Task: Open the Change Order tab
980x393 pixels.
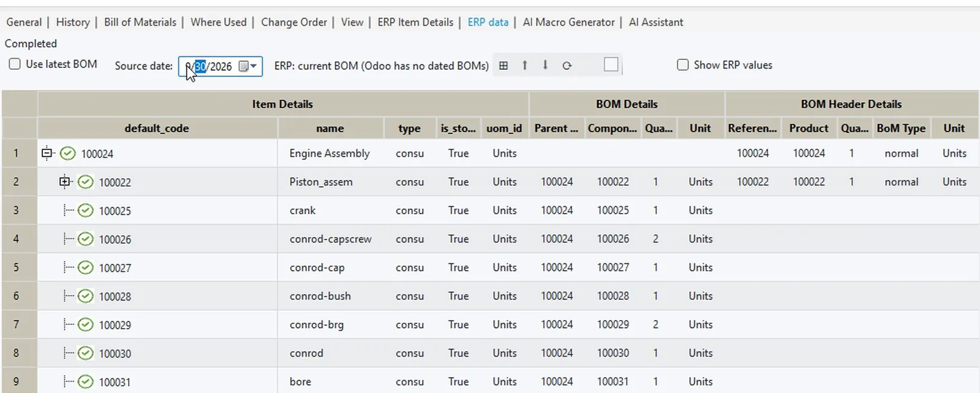Action: [x=294, y=22]
